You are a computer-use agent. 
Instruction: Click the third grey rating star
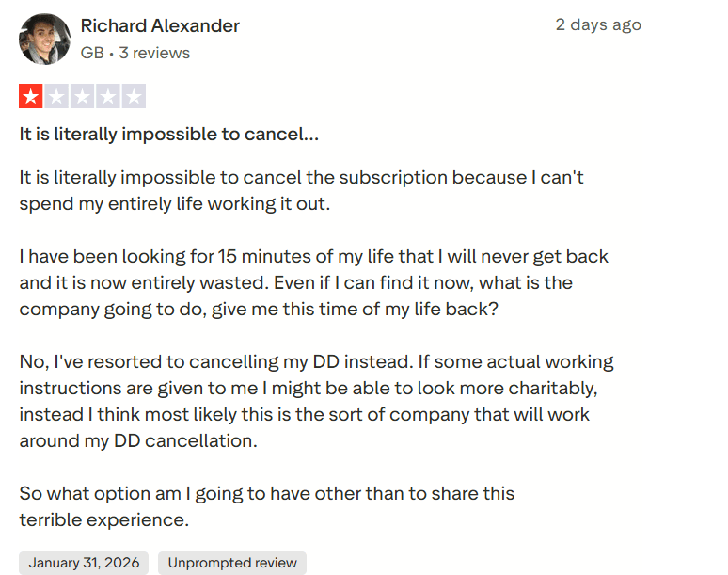click(82, 96)
